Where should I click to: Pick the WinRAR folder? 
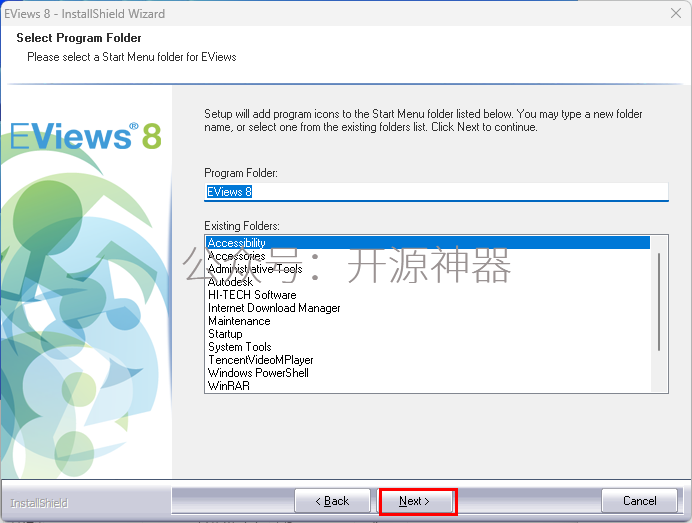click(229, 386)
